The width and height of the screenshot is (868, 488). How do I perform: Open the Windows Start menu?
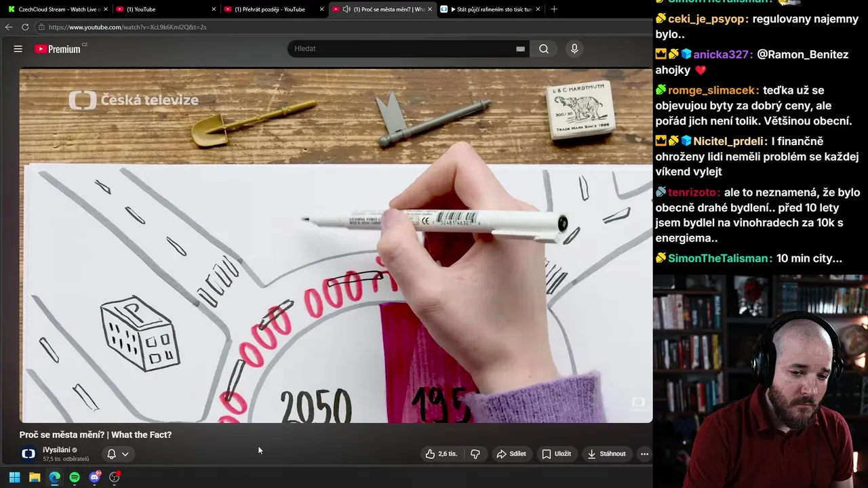click(14, 477)
